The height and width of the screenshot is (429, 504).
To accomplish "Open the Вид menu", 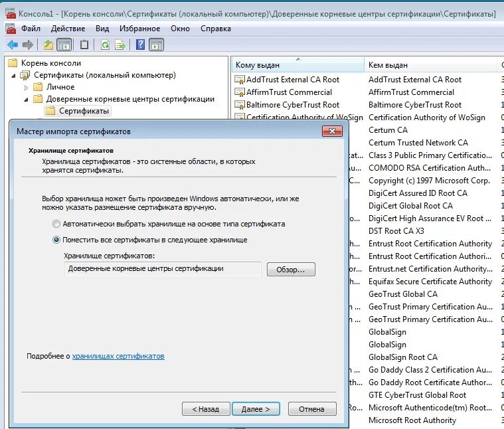I will (x=102, y=29).
